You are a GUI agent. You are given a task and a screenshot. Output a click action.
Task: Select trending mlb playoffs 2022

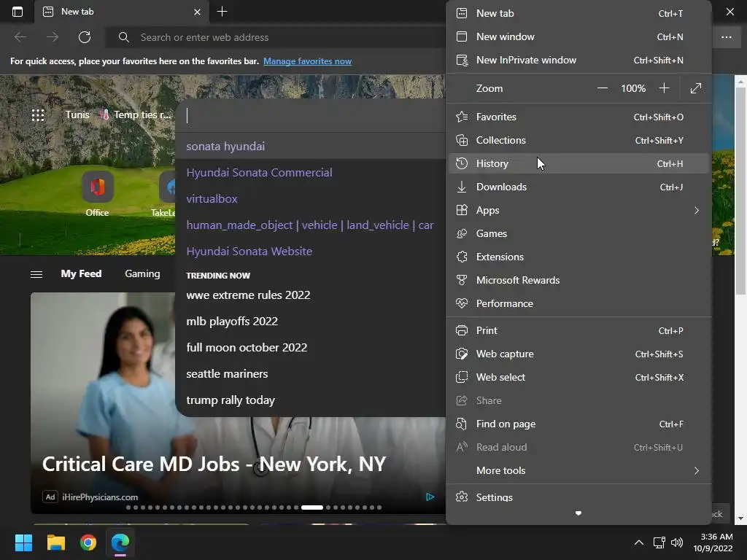[x=311, y=321]
